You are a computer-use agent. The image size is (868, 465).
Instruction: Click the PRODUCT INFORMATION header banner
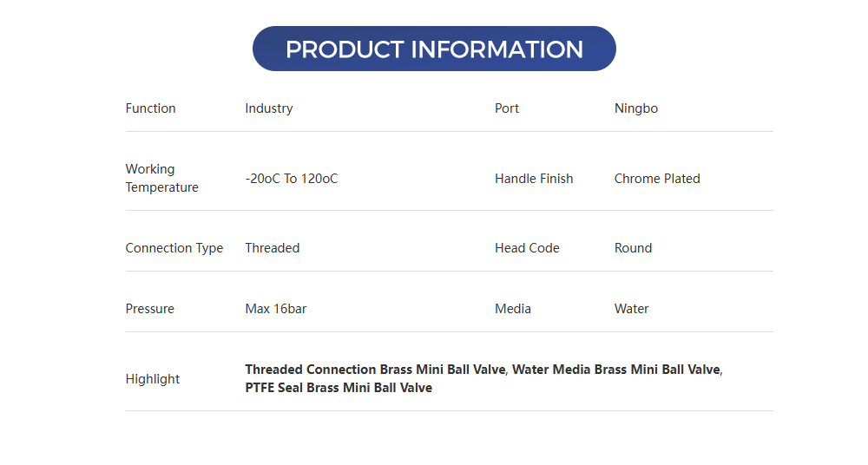[x=434, y=49]
